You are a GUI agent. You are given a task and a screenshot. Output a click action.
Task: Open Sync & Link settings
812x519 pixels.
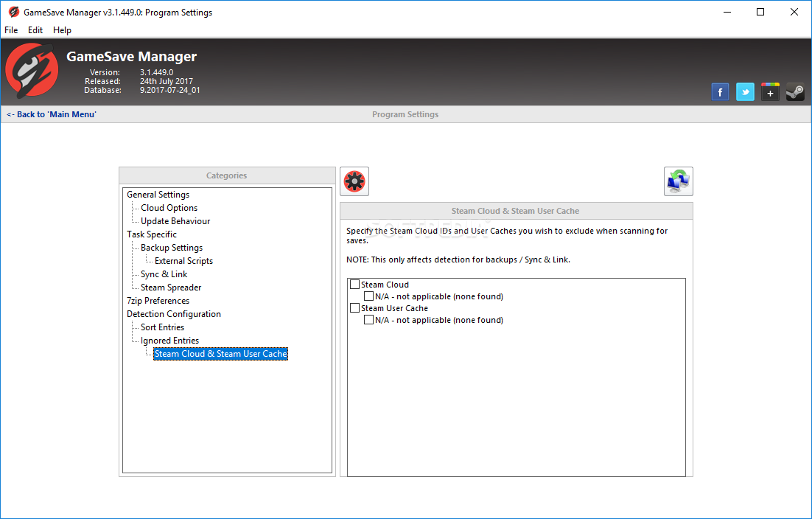tap(164, 274)
